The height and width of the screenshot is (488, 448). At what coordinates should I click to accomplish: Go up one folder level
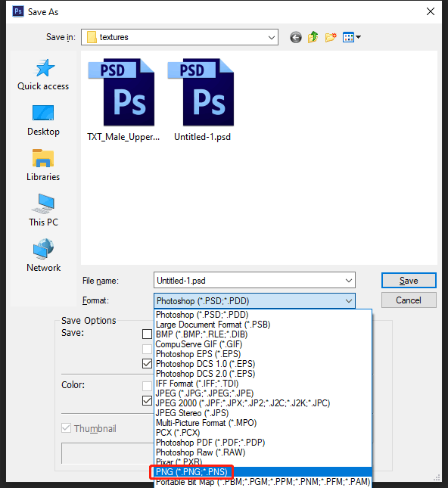(313, 37)
